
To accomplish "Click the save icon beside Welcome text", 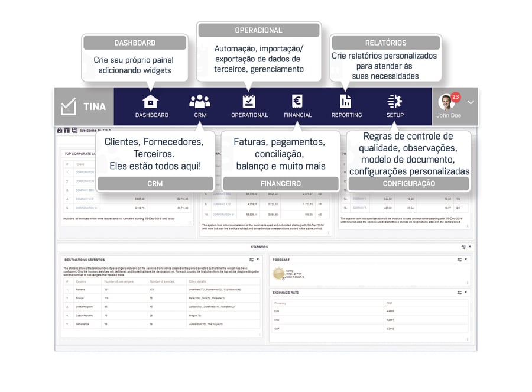I will click(x=74, y=130).
